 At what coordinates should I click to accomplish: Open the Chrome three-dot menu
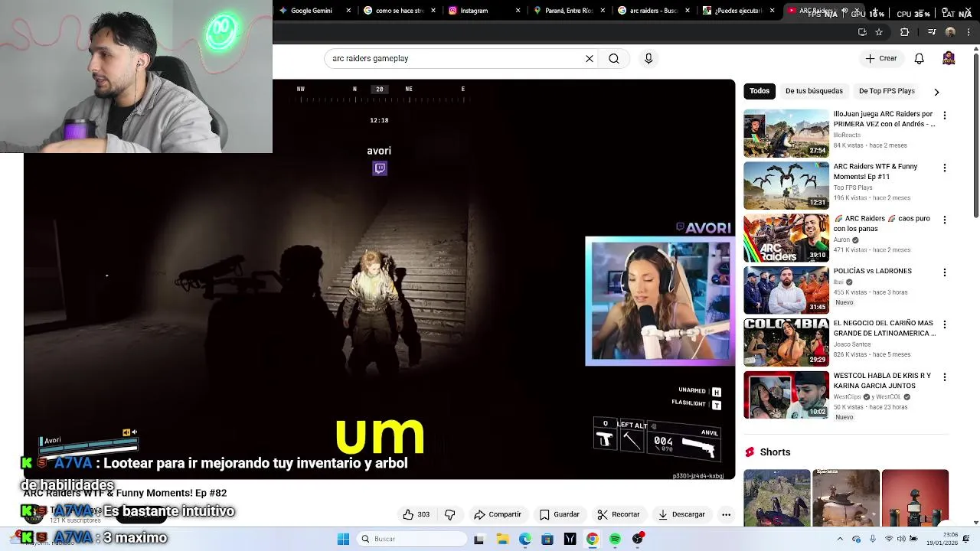click(967, 32)
